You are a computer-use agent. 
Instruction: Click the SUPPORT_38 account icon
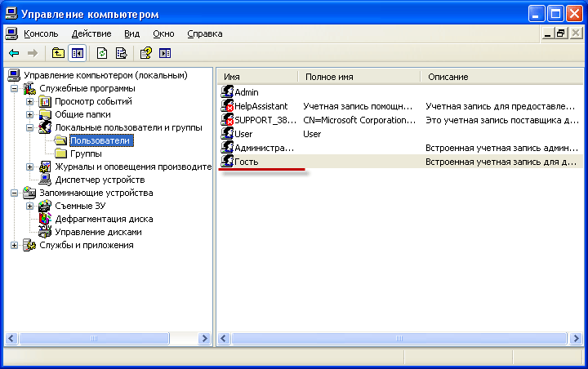(x=227, y=120)
